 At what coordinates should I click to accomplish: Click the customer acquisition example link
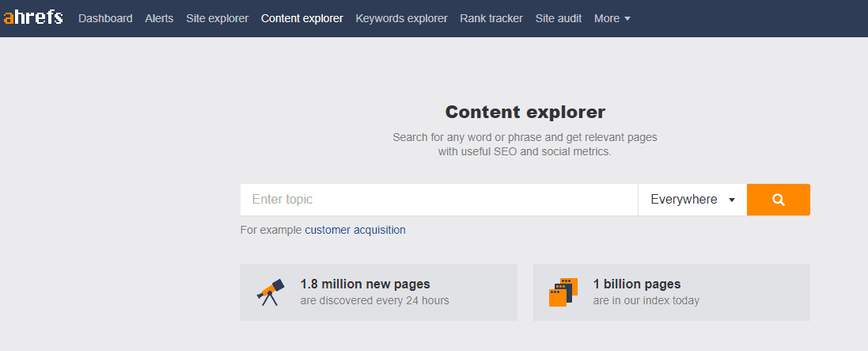tap(354, 230)
